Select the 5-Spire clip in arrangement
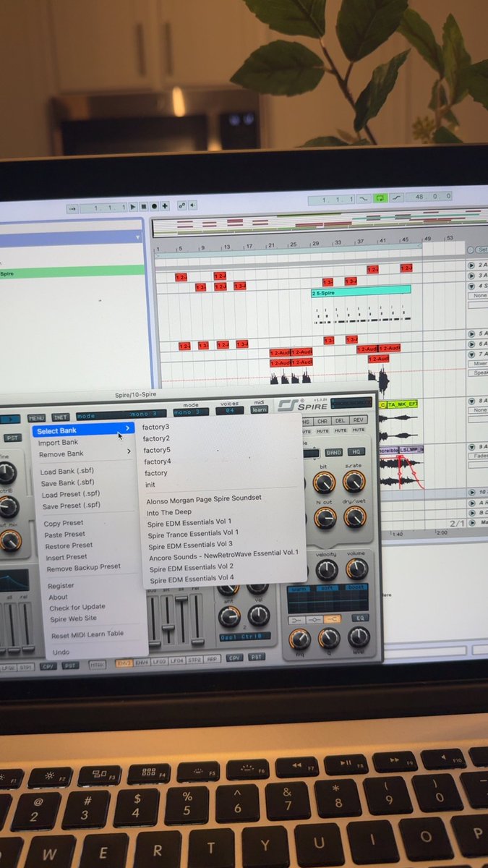 click(x=361, y=290)
